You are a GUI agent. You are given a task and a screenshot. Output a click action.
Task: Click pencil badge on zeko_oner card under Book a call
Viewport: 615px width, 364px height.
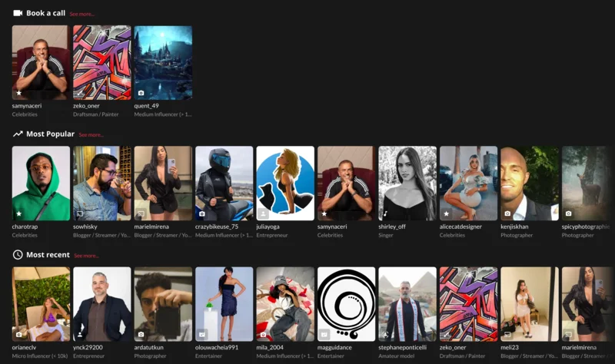pyautogui.click(x=80, y=93)
